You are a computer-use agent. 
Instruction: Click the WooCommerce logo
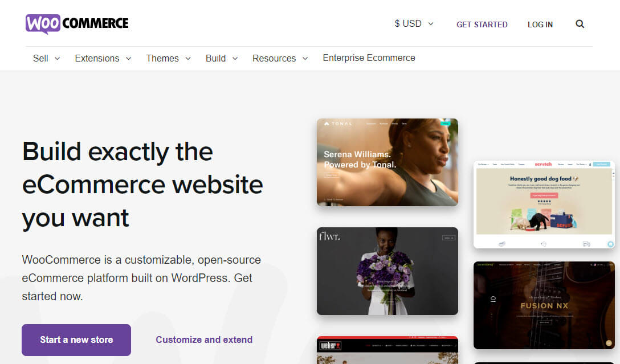click(77, 24)
